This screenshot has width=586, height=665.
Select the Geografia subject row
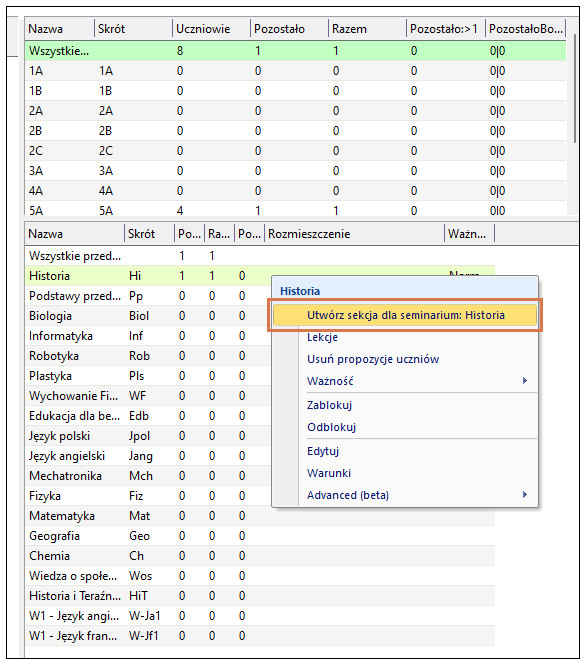point(260,536)
